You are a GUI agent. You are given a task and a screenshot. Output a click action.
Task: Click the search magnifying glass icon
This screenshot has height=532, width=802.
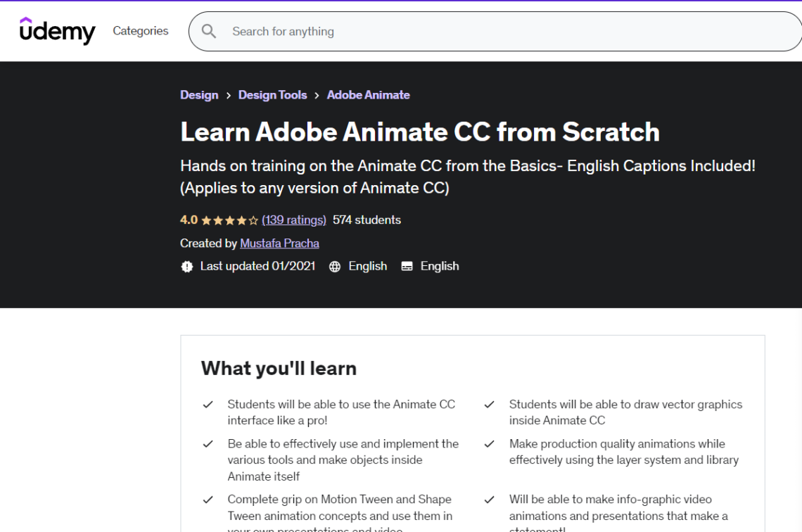click(x=209, y=31)
